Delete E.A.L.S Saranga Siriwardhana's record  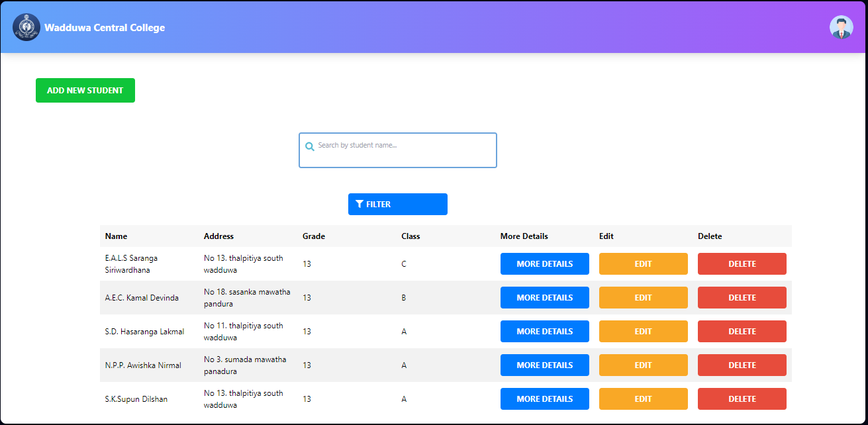(742, 263)
